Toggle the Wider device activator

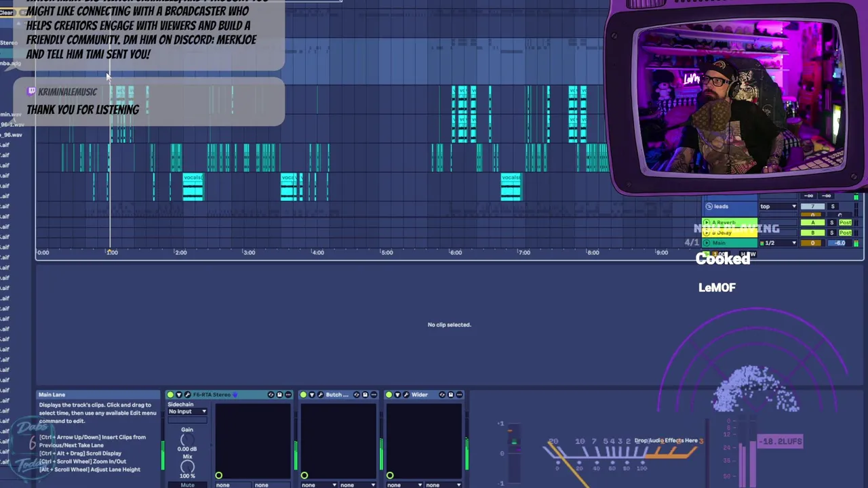pyautogui.click(x=389, y=394)
